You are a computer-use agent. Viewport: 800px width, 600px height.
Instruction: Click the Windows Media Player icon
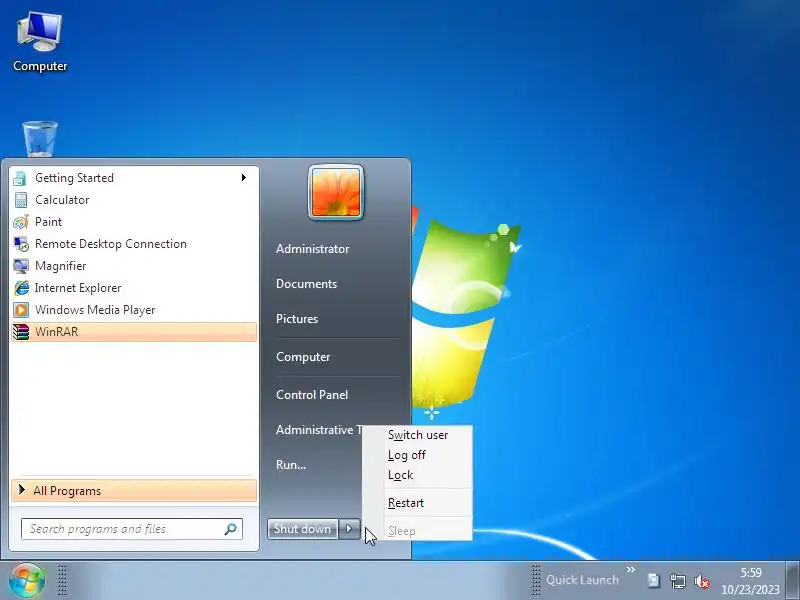click(x=21, y=310)
